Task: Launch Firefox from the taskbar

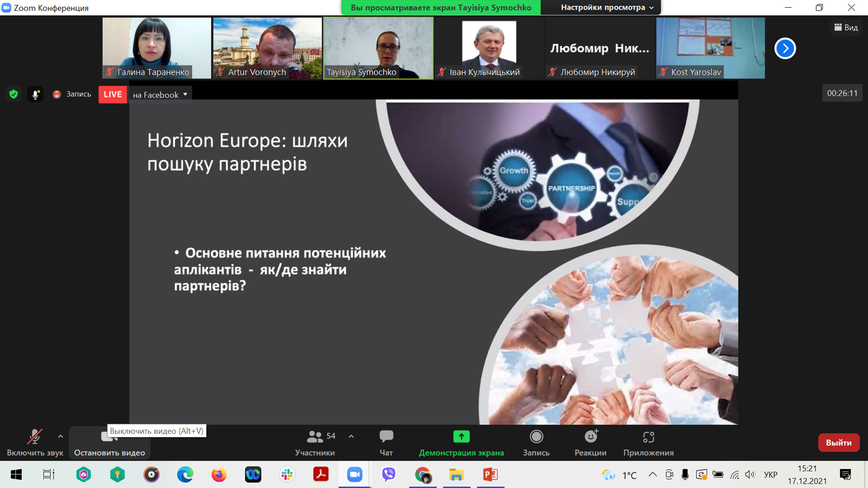Action: click(x=219, y=475)
